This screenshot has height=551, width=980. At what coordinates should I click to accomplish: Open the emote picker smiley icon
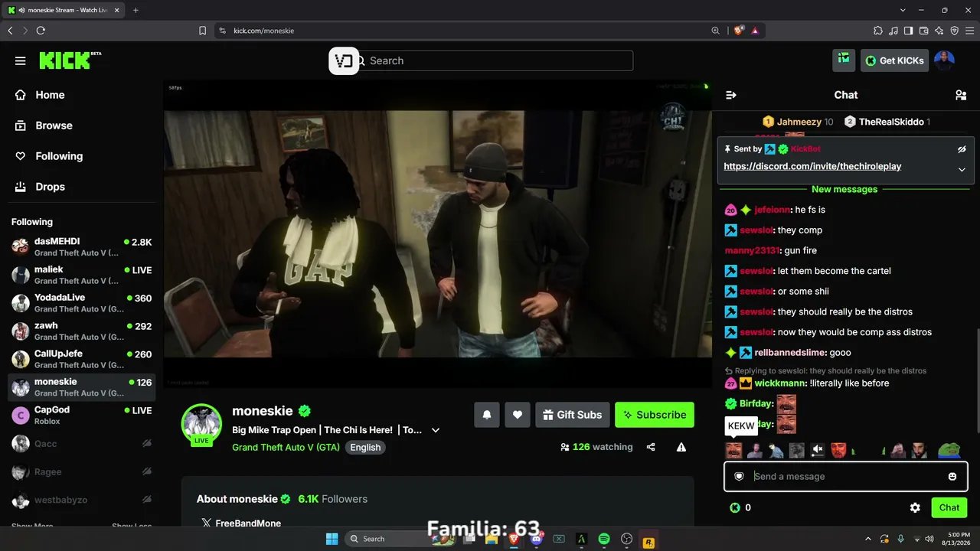[x=952, y=476]
